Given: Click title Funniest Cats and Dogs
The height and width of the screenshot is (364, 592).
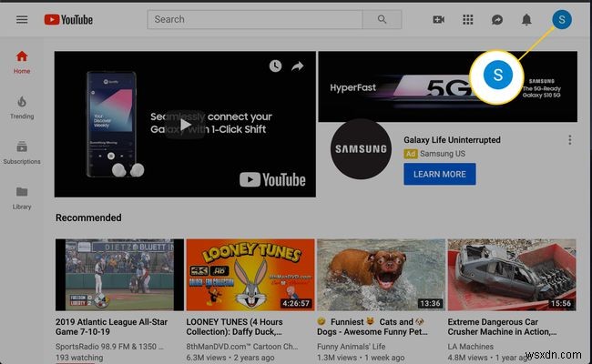Looking at the screenshot, I should (x=373, y=327).
